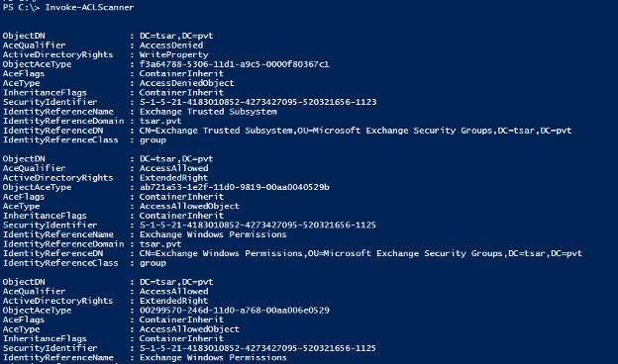
Task: Click the second block AccessAllowedObject value
Action: tap(189, 206)
